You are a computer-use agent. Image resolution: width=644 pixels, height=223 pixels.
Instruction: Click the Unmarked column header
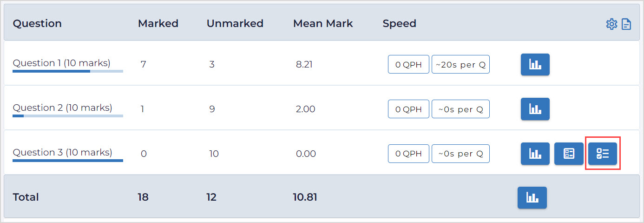235,23
